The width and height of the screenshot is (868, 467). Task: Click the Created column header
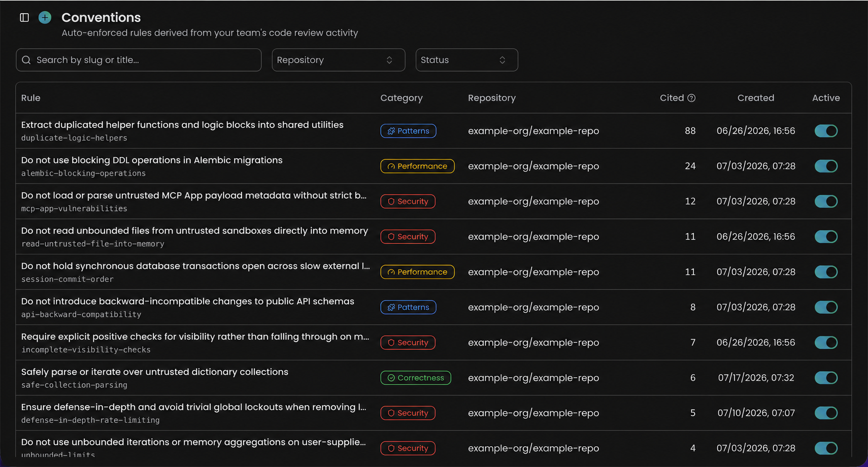pos(756,98)
